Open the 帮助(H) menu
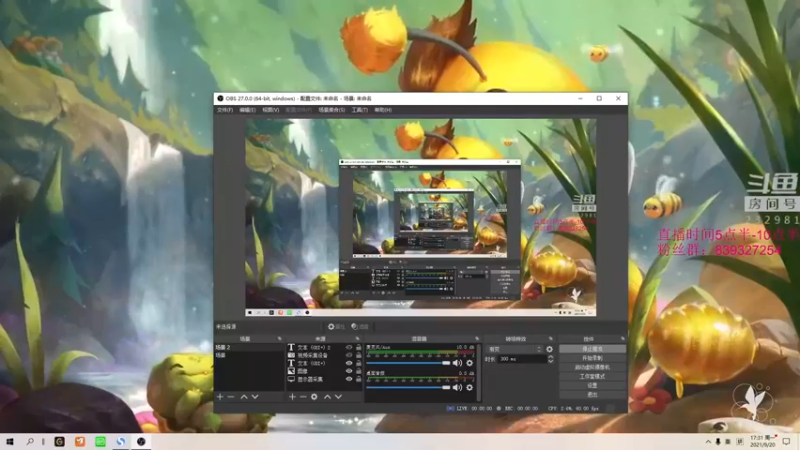The height and width of the screenshot is (450, 800). click(x=383, y=110)
